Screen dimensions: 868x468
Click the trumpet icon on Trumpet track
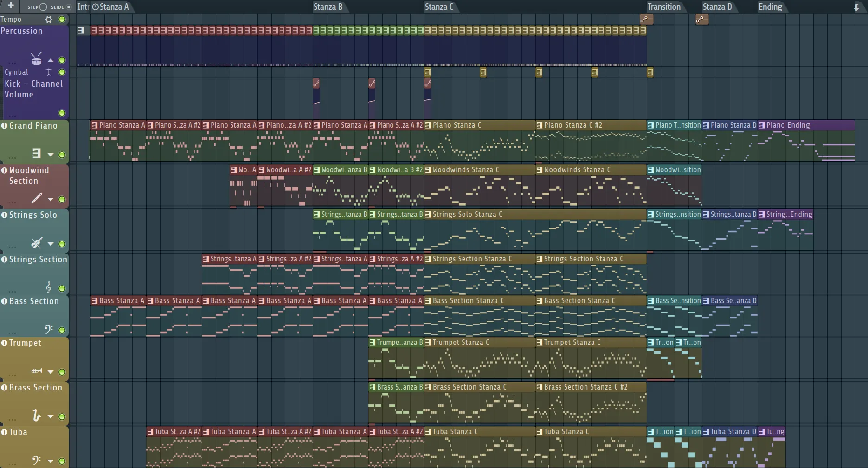pos(36,371)
